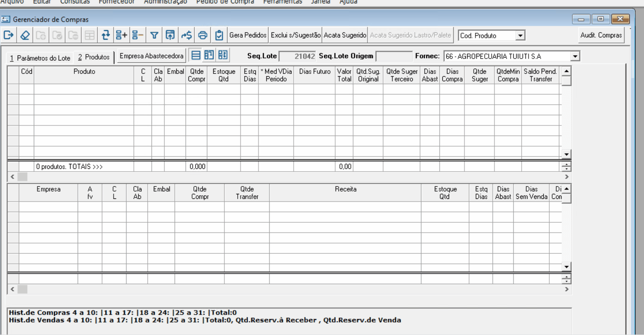Click the Produto column header
This screenshot has width=644, height=335.
[84, 75]
